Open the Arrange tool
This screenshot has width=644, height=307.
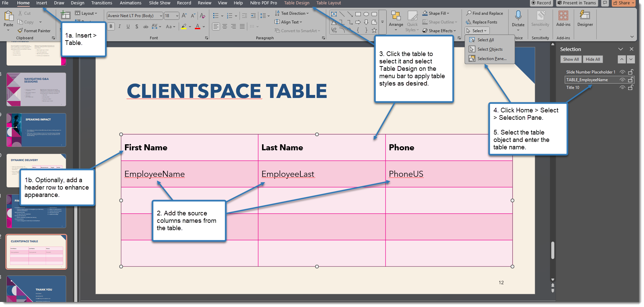point(396,20)
